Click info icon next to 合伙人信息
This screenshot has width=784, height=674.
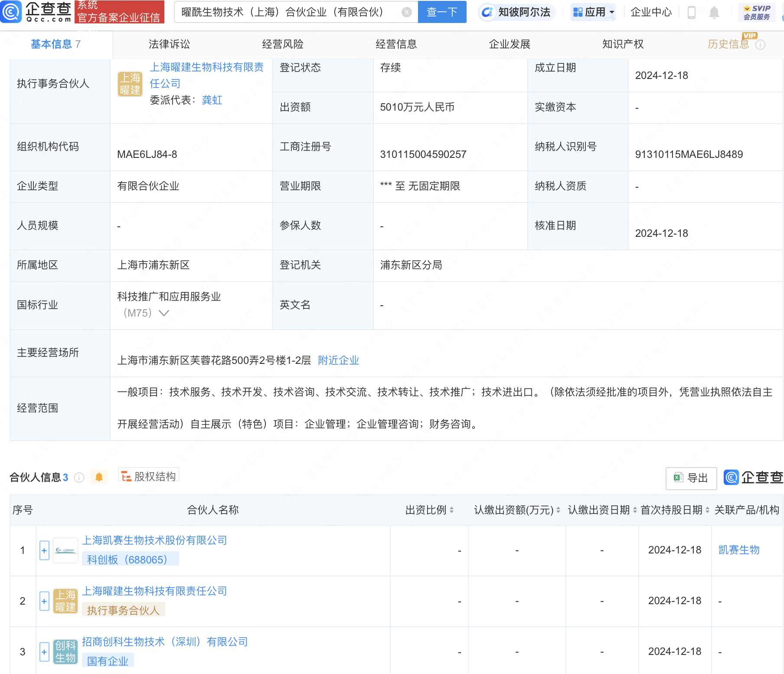(79, 478)
